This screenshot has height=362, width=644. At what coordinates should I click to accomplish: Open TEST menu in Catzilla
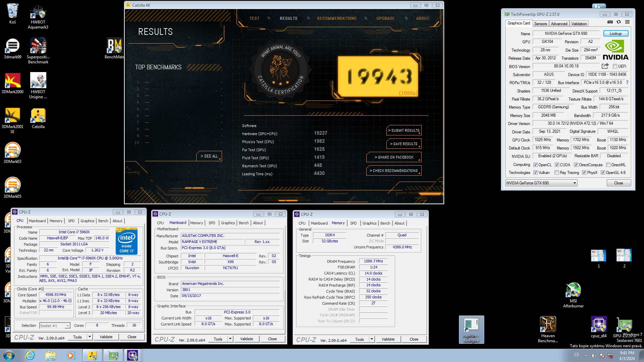[x=254, y=18]
